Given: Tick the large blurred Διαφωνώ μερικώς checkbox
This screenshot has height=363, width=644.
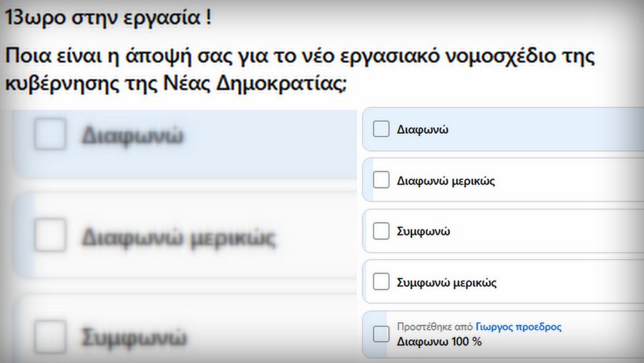Looking at the screenshot, I should pos(50,235).
